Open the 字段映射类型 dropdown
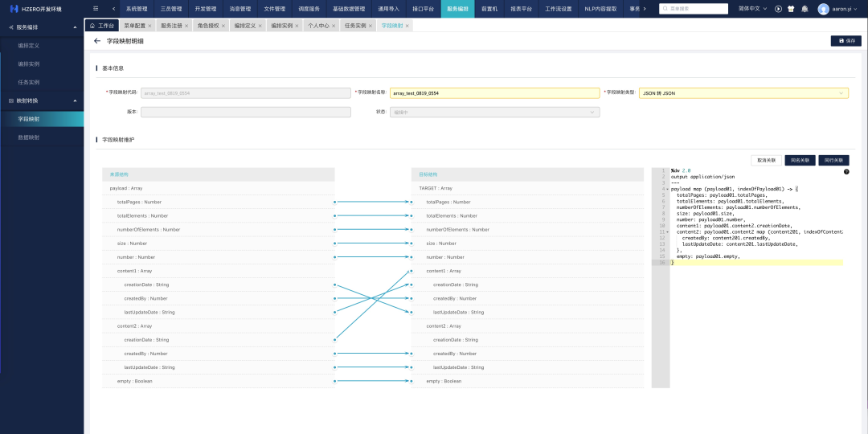 (x=743, y=93)
